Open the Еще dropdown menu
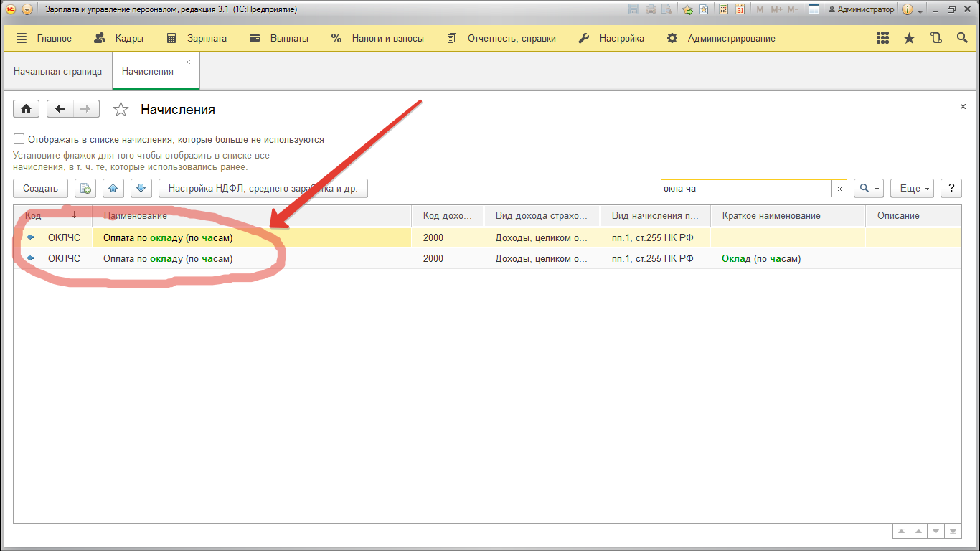 pyautogui.click(x=912, y=189)
